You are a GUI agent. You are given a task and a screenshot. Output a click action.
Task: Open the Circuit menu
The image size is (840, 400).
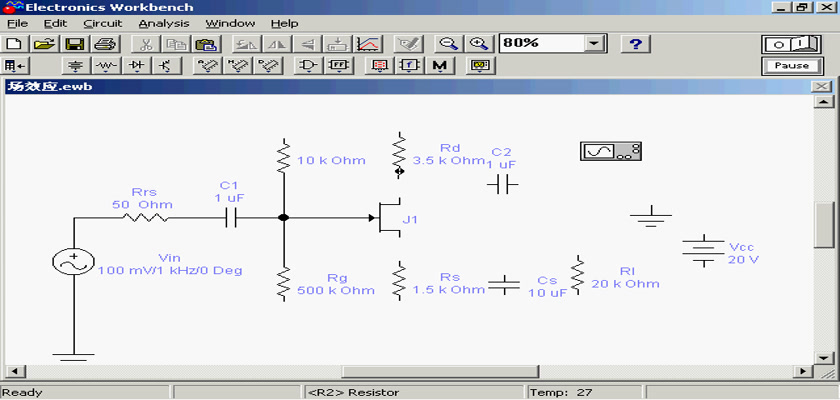coord(103,24)
